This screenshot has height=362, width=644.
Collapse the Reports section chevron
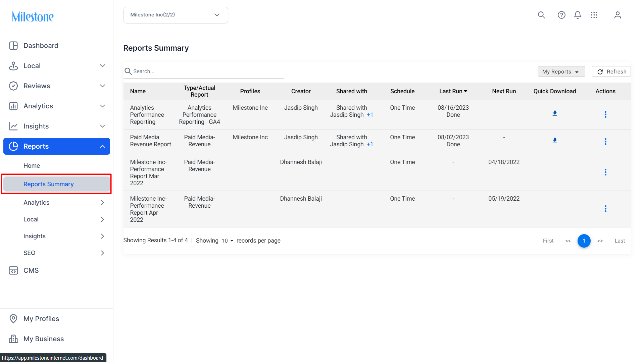click(x=103, y=146)
